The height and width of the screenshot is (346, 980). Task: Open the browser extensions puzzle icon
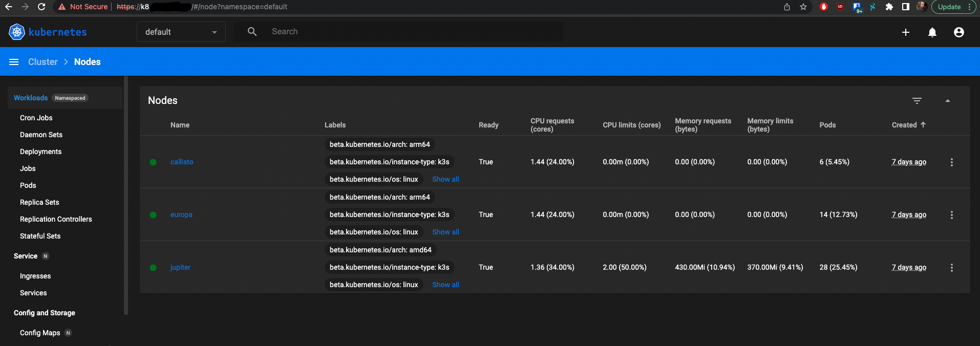pos(889,7)
